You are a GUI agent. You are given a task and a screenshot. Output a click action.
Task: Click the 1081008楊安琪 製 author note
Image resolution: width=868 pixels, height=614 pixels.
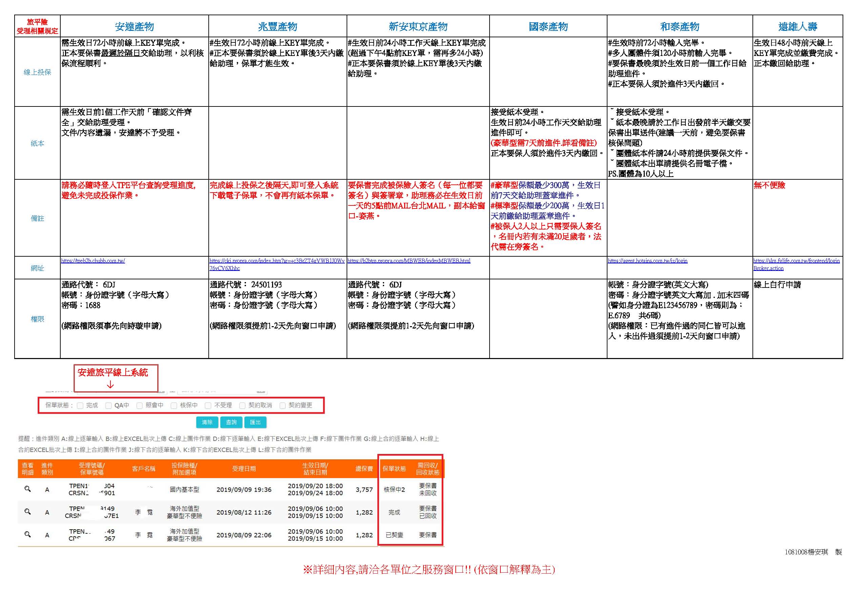pos(813,552)
